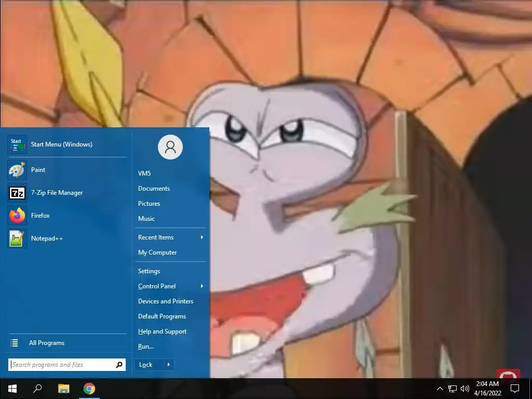Click the All Programs list icon
The image size is (532, 399).
click(14, 343)
